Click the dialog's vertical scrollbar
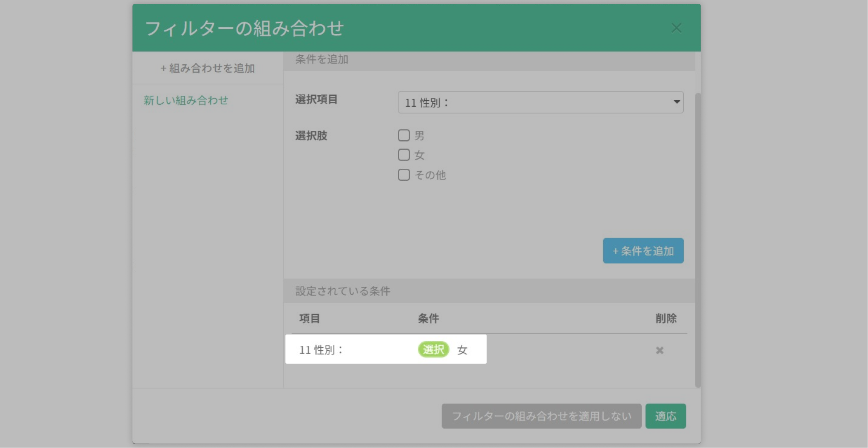The width and height of the screenshot is (868, 448). 698,240
